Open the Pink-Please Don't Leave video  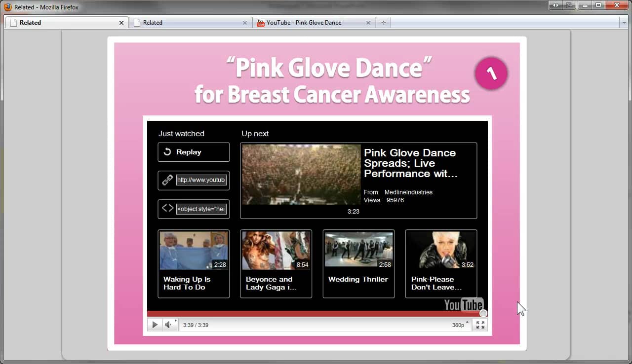(x=441, y=263)
